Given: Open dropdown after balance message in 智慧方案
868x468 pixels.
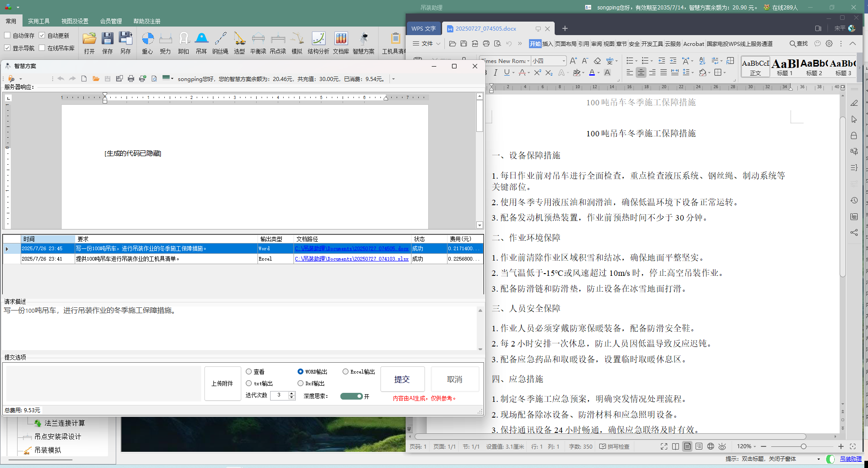Looking at the screenshot, I should 393,79.
